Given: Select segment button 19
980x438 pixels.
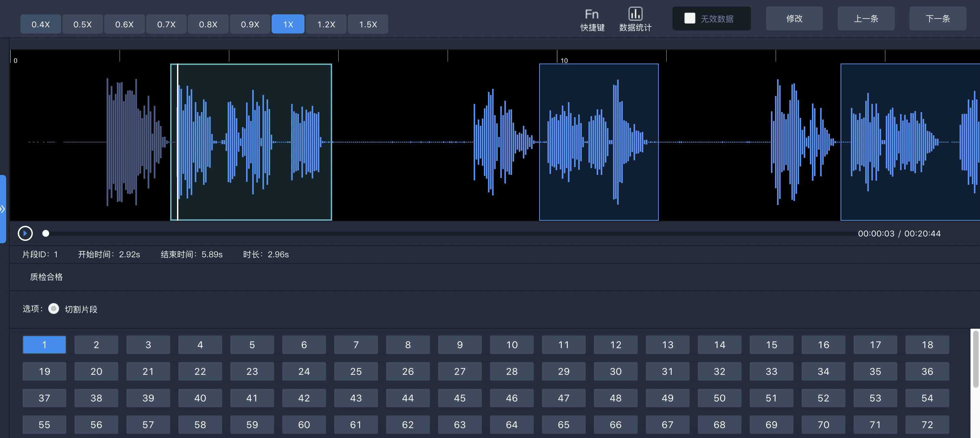Looking at the screenshot, I should [x=44, y=371].
